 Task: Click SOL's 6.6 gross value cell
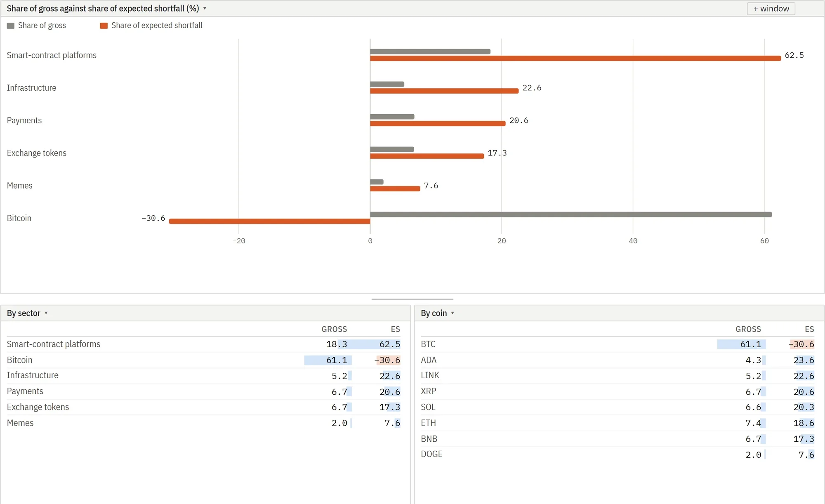[753, 407]
